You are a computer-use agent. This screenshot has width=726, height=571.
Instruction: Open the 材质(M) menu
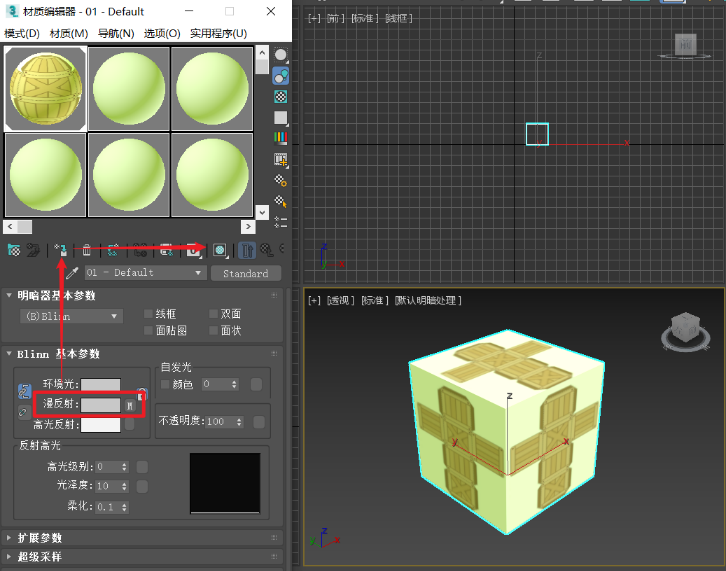tap(68, 33)
